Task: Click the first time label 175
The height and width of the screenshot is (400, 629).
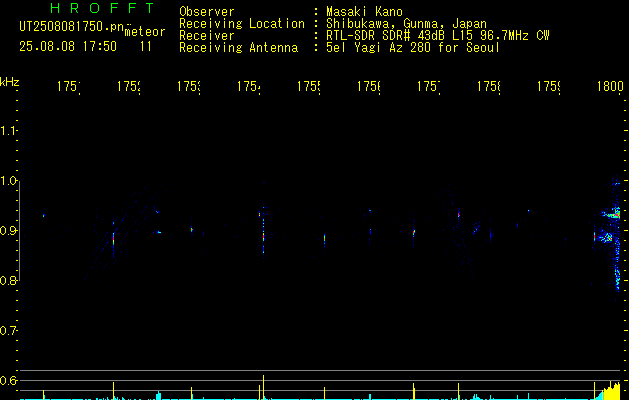Action: (x=69, y=86)
